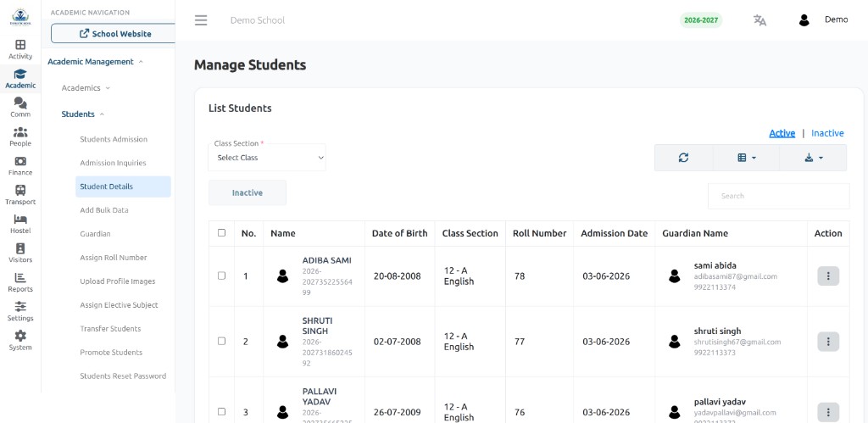Open the Class Section dropdown

pos(267,158)
